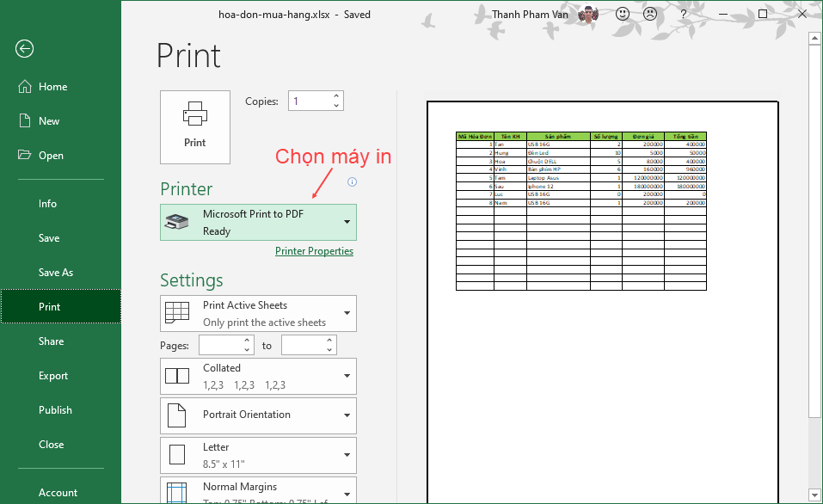Send a frown feedback face icon

tap(650, 14)
